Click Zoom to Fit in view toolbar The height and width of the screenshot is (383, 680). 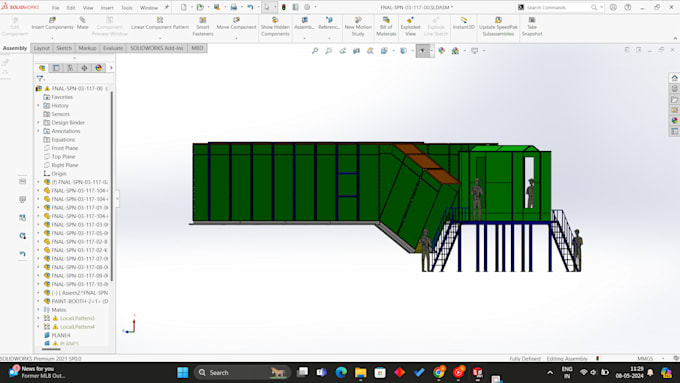[315, 51]
